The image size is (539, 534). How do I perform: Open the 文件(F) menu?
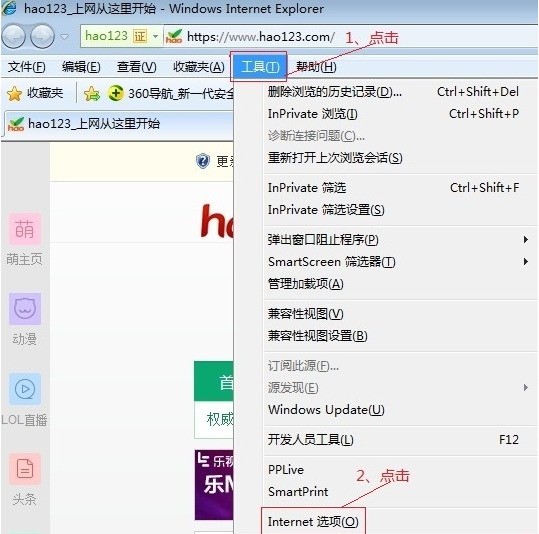tap(26, 67)
